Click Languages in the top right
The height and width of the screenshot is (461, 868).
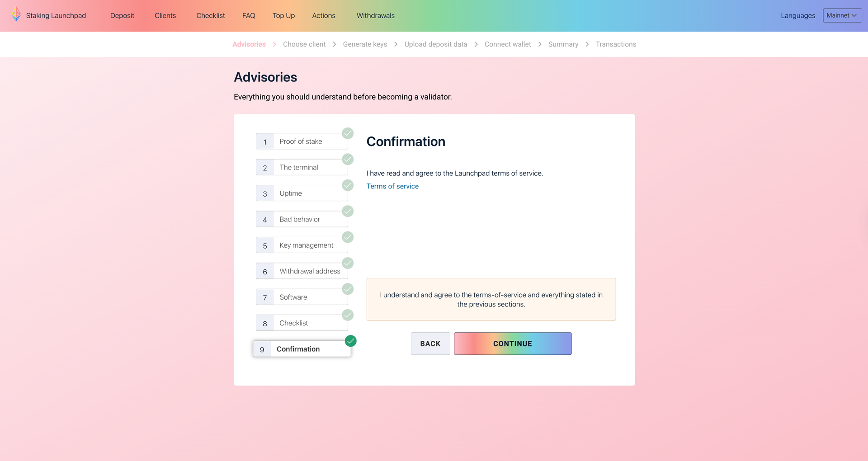[797, 15]
